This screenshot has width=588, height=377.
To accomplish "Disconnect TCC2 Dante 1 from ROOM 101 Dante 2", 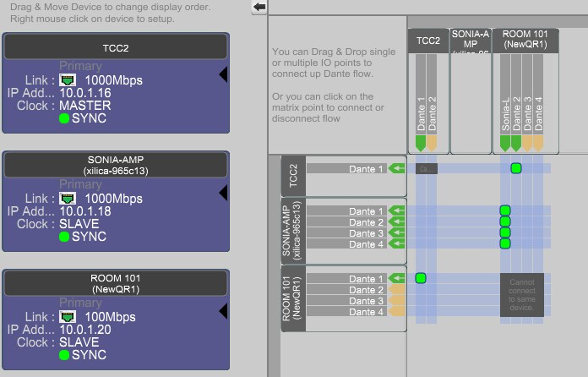I will [516, 168].
